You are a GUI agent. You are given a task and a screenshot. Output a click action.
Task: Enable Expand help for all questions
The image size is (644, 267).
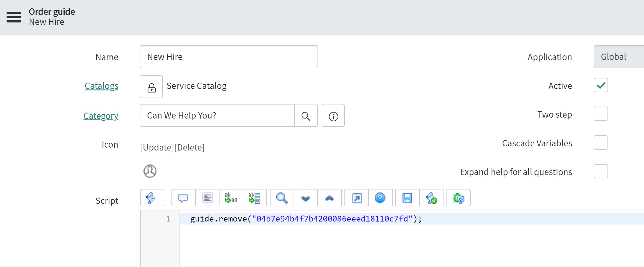click(601, 172)
